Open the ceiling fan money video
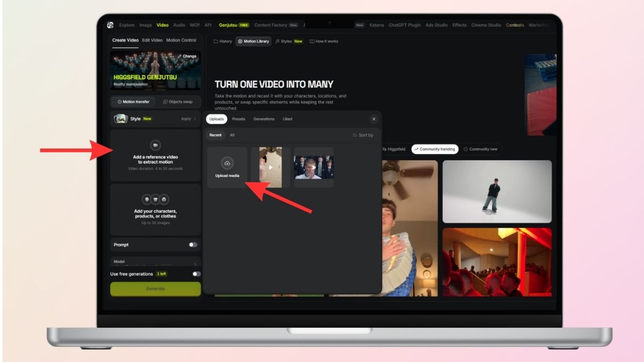 point(410,228)
